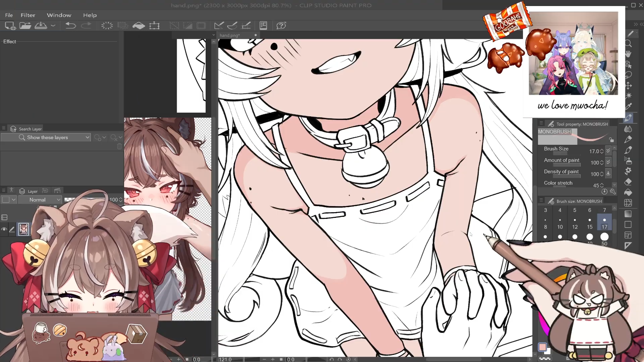Open the Filter menu
Viewport: 644px width, 362px height.
pyautogui.click(x=28, y=15)
